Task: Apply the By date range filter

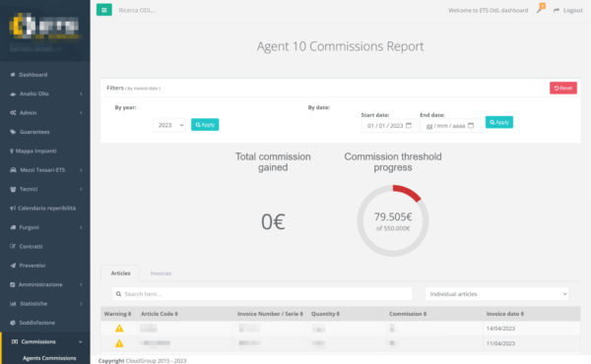Action: [x=499, y=122]
